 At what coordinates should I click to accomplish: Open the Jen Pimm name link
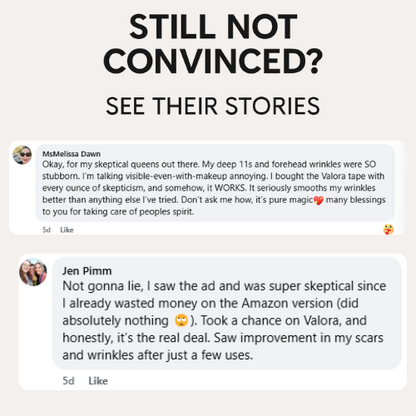click(87, 271)
